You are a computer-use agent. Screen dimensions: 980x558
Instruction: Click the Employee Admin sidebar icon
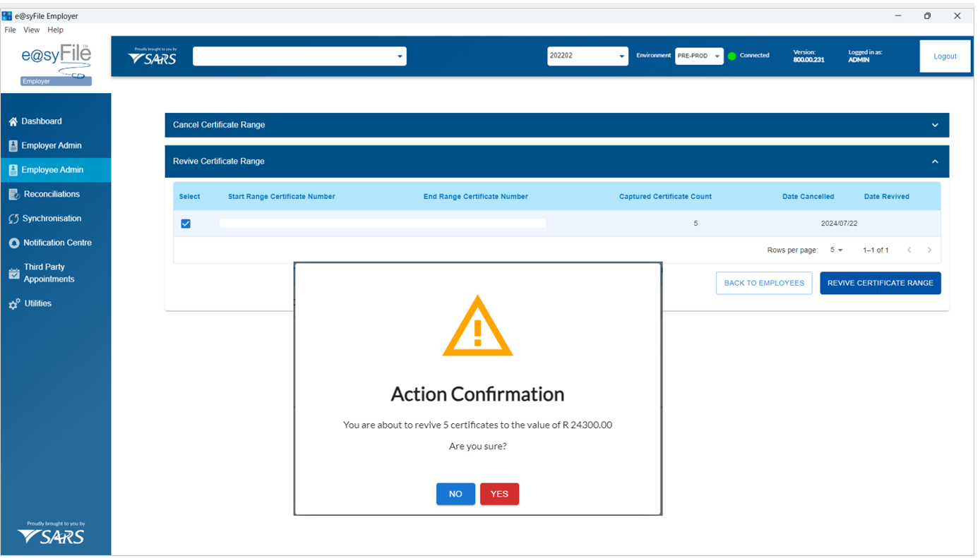(13, 170)
